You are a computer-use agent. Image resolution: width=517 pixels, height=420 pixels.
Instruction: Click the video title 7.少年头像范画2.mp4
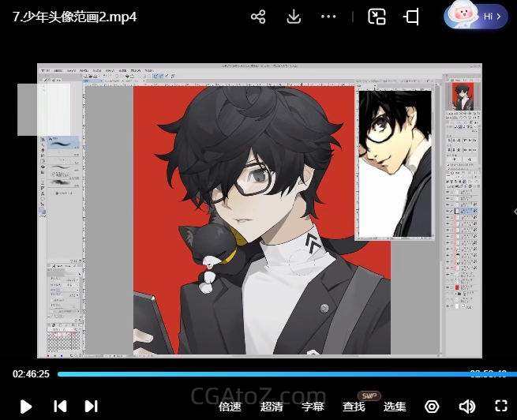pos(75,17)
